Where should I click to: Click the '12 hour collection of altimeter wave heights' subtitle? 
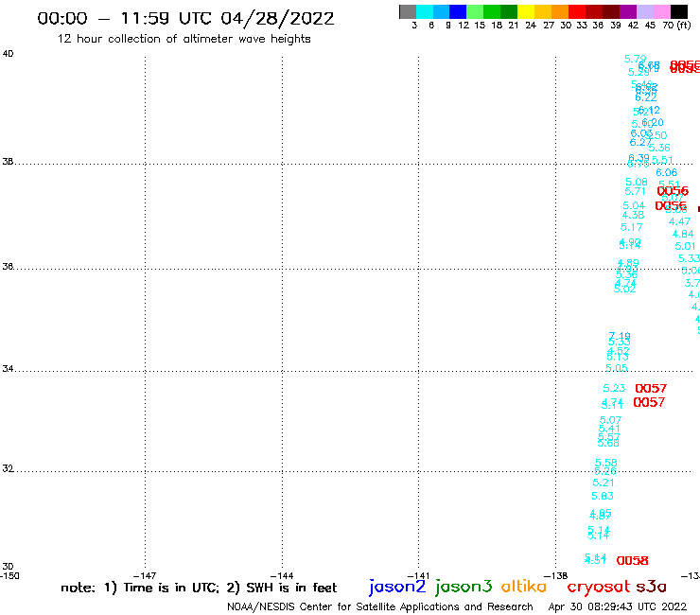(x=184, y=39)
